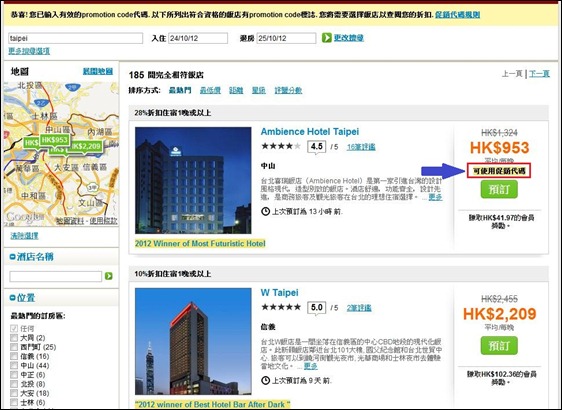Click the clock icon beside 上次預訂為 13 小時前

tap(265, 211)
